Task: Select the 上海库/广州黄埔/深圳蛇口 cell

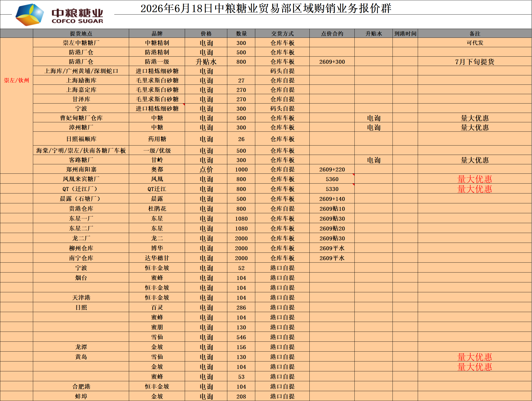Action: (x=81, y=71)
